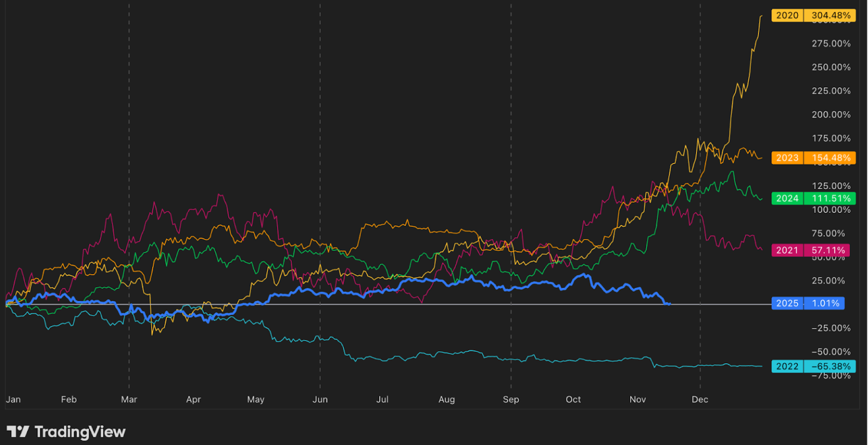Click the Dec label on time axis
The height and width of the screenshot is (445, 868).
pyautogui.click(x=700, y=400)
